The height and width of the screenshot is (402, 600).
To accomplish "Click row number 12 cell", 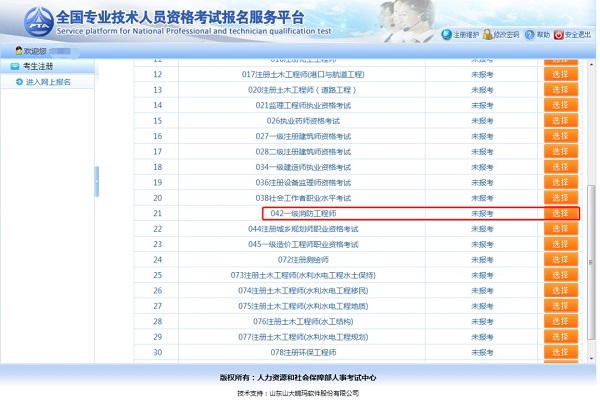I will (157, 74).
